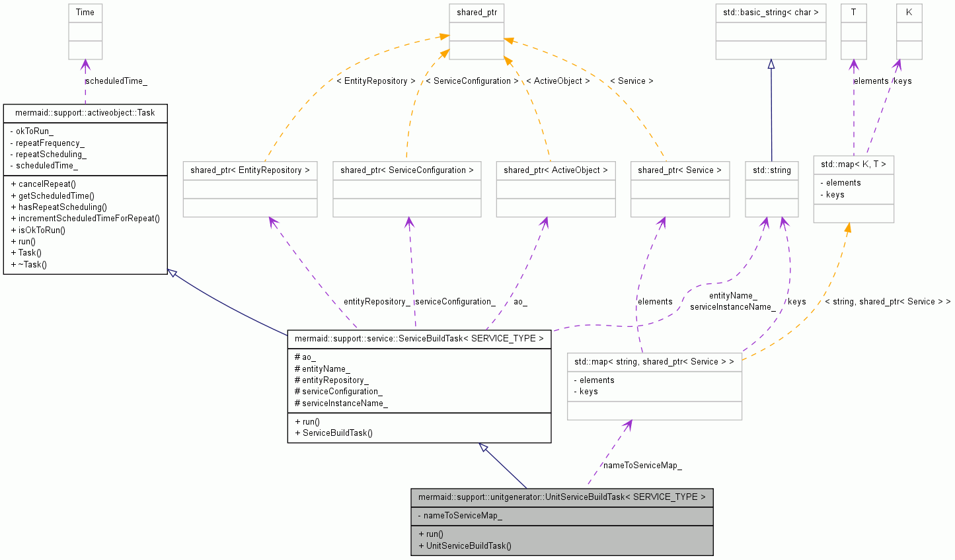Select hasRepeatScheduling() method in Task
955x560 pixels.
59,207
